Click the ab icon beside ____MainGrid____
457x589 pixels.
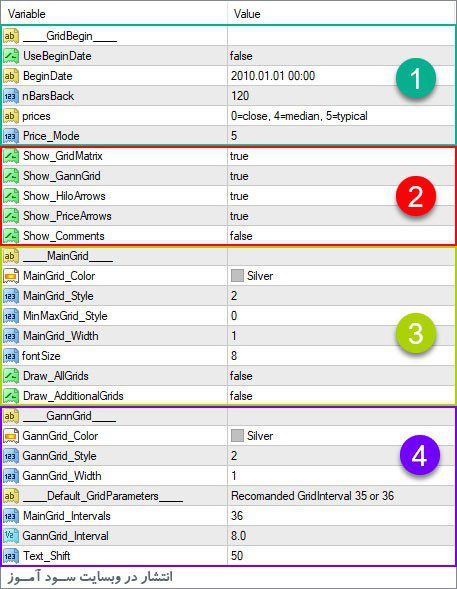pyautogui.click(x=11, y=256)
